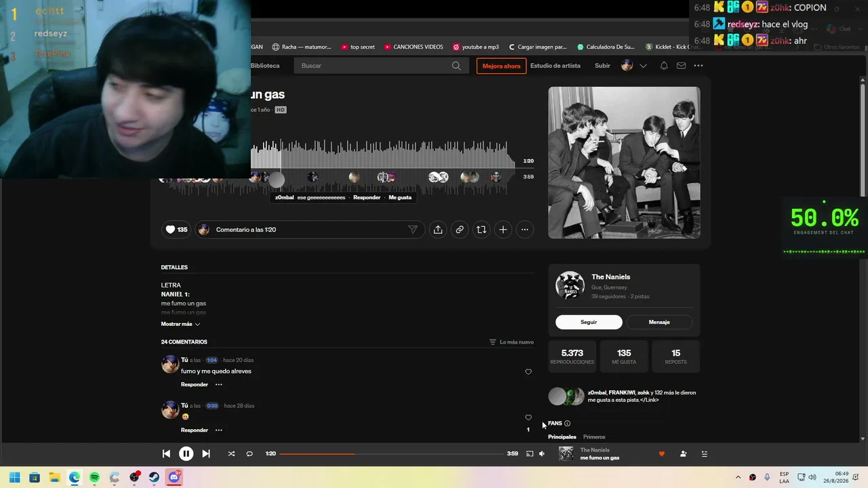
Task: Open the cast to device icon
Action: click(x=530, y=454)
